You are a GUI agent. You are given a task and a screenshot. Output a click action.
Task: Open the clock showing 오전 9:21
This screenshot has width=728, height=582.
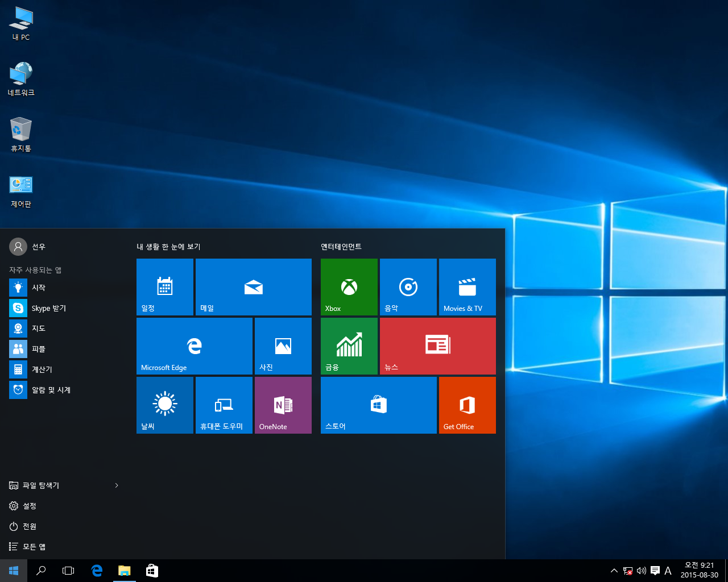point(699,571)
